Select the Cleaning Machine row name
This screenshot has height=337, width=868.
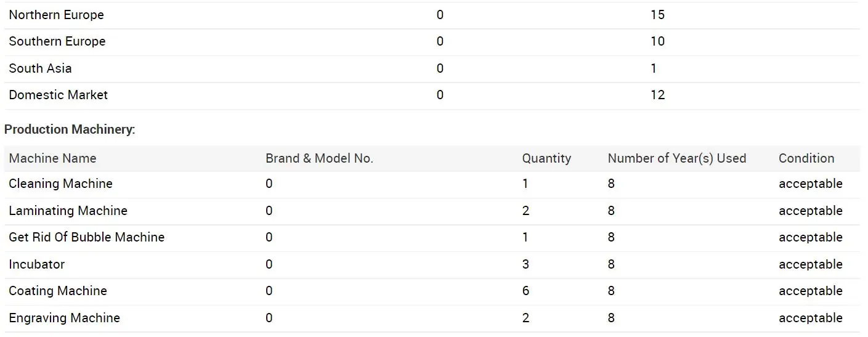pos(60,184)
